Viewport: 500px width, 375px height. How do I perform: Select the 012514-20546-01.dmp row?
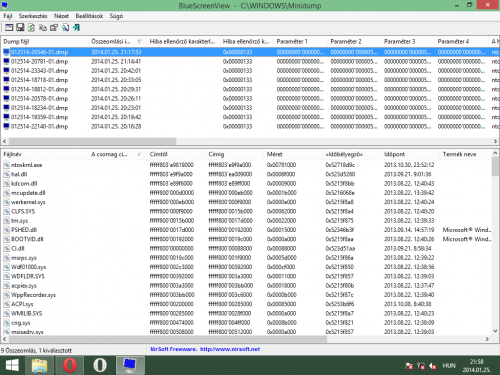250,52
